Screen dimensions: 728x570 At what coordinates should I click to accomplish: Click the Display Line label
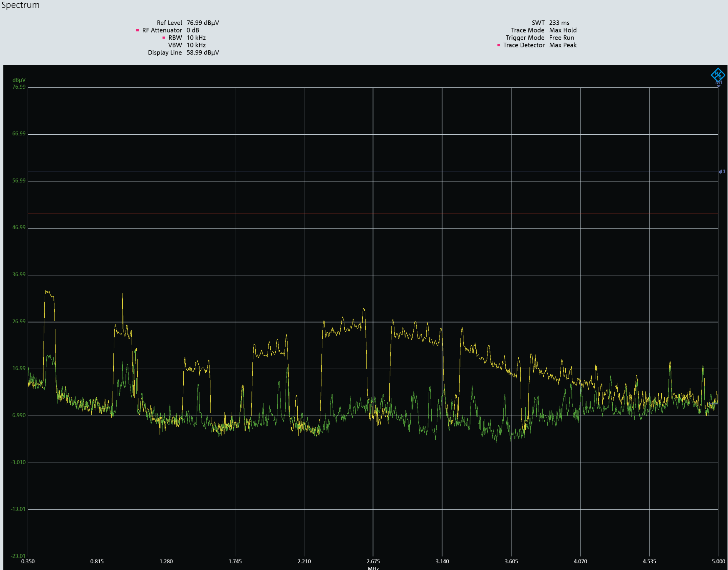[165, 52]
